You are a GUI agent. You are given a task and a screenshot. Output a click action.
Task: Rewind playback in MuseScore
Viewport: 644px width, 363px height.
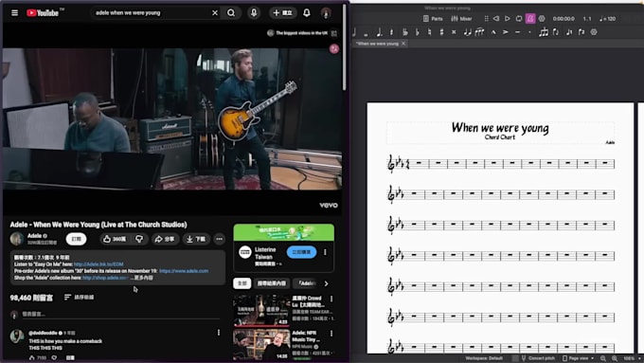(496, 19)
